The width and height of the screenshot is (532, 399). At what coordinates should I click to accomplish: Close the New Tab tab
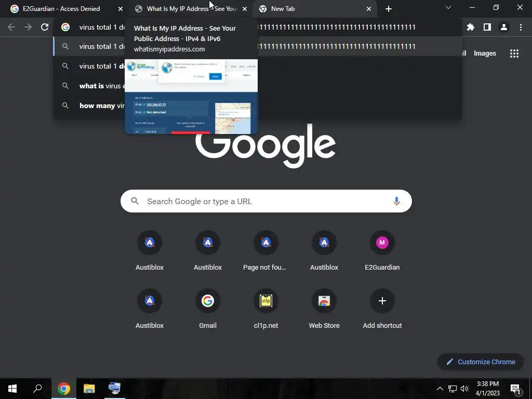coord(369,9)
